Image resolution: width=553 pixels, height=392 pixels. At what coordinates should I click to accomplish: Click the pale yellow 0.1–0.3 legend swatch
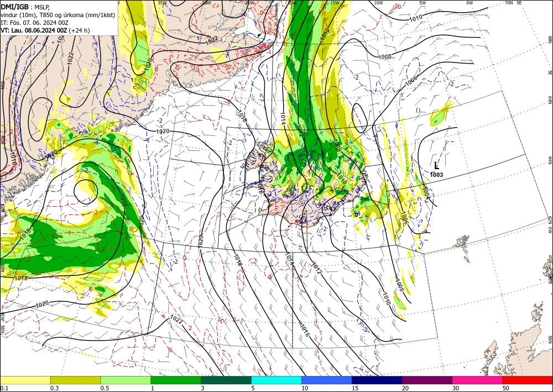click(25, 380)
